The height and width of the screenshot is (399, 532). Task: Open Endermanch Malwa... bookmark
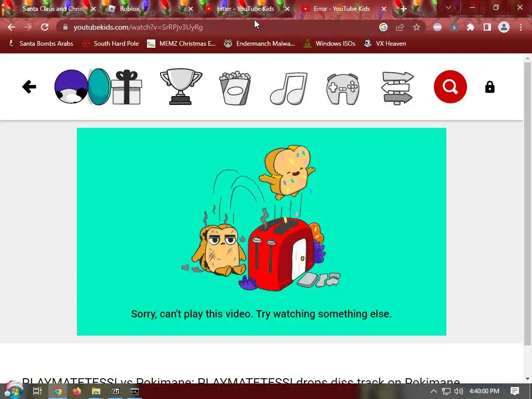tap(260, 44)
